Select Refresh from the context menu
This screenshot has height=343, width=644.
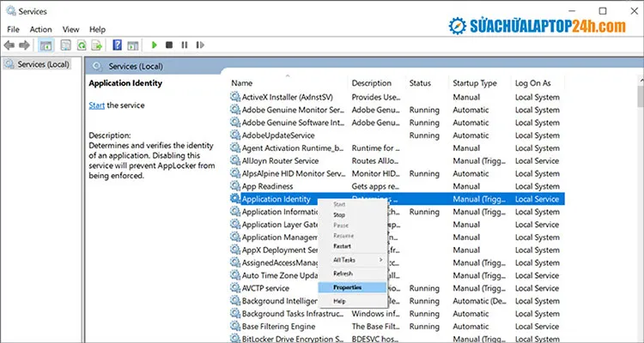point(343,274)
